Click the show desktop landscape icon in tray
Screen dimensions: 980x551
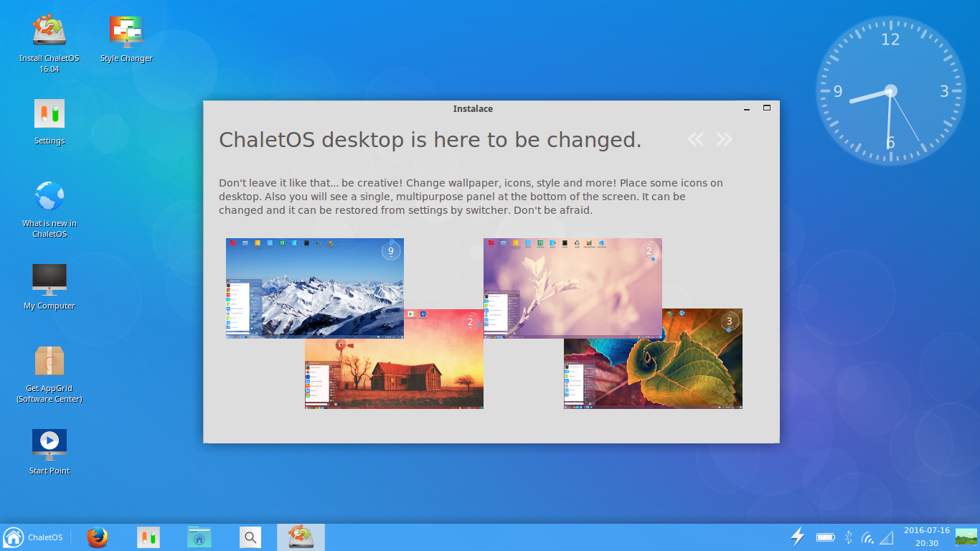966,537
